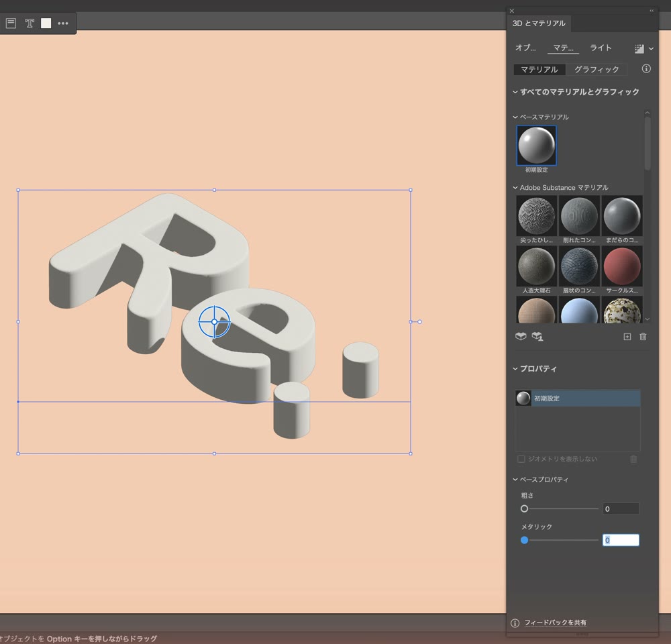Open the フィードバックを共有 link
Viewport: 671px width, 644px height.
pos(556,623)
